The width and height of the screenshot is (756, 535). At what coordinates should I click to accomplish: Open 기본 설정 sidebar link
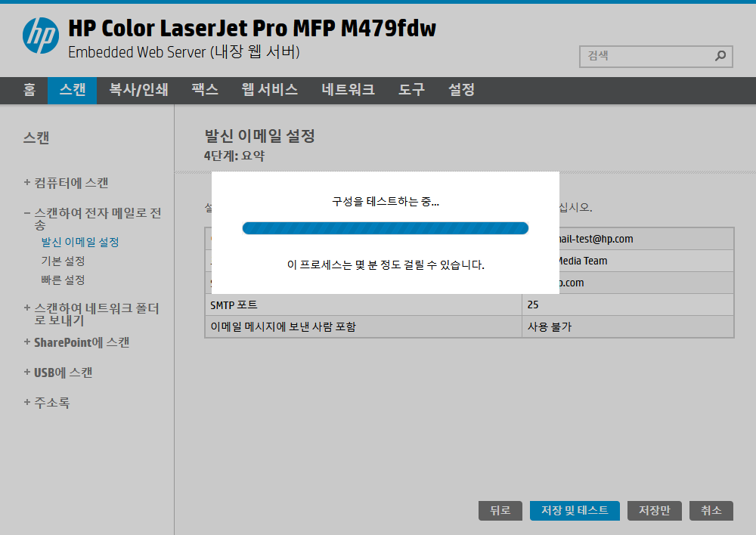64,261
